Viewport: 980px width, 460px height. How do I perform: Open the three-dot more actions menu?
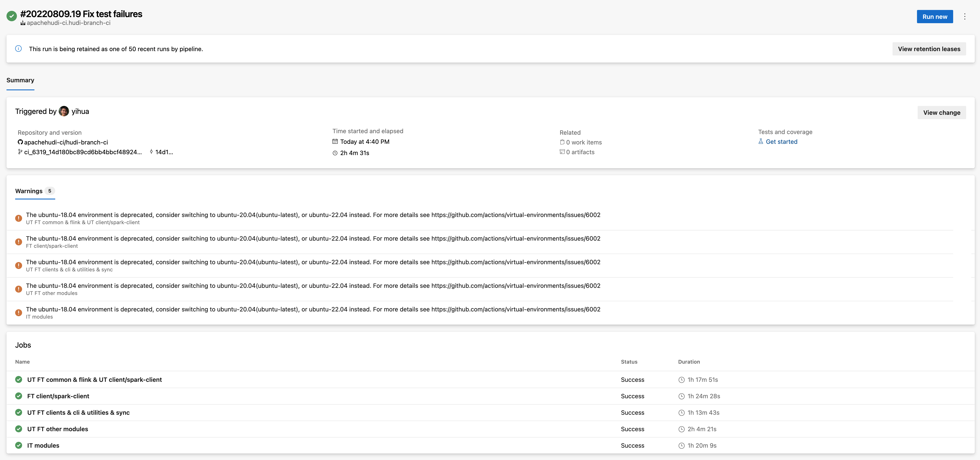964,16
